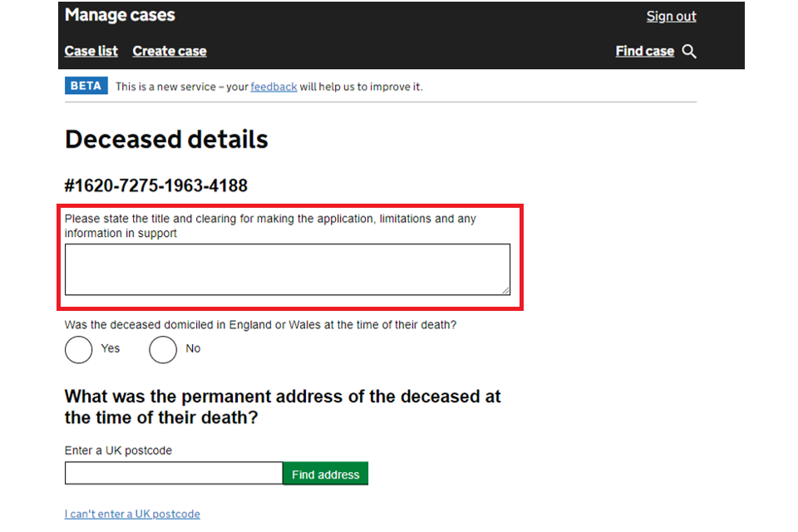
Task: Click the Yes radio label text
Action: click(111, 348)
